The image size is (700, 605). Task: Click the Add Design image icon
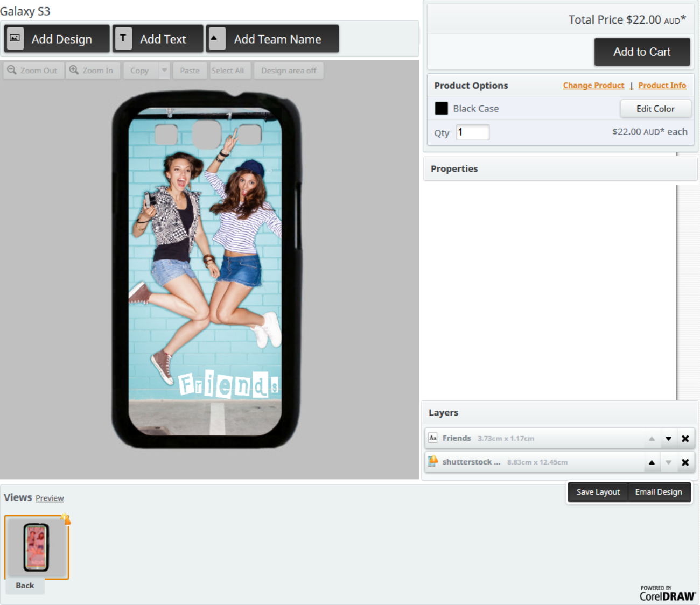point(15,39)
